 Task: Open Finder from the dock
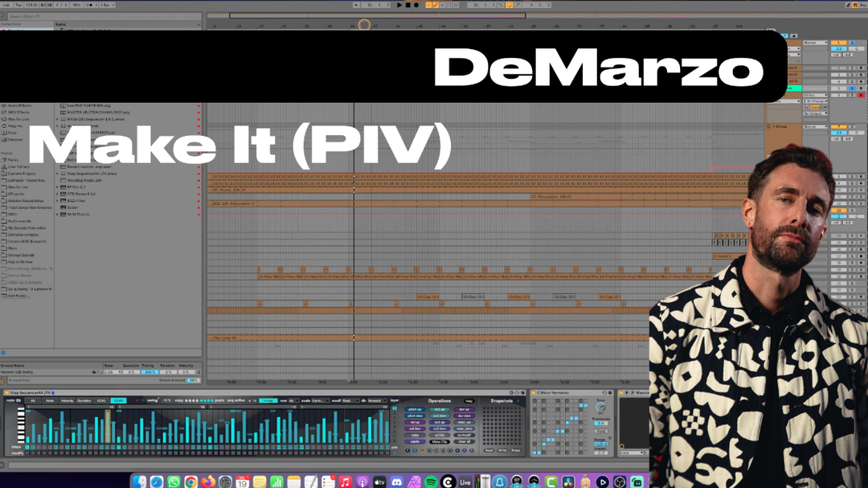click(x=140, y=482)
